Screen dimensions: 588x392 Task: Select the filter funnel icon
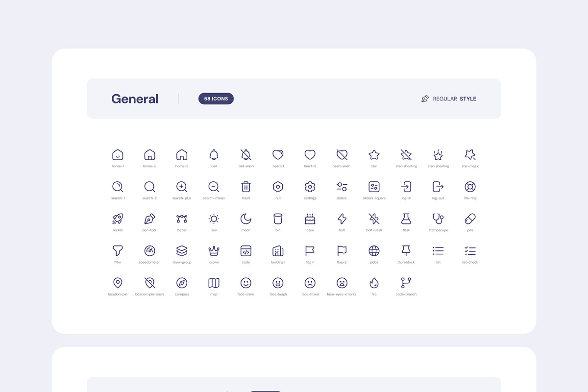(x=118, y=251)
